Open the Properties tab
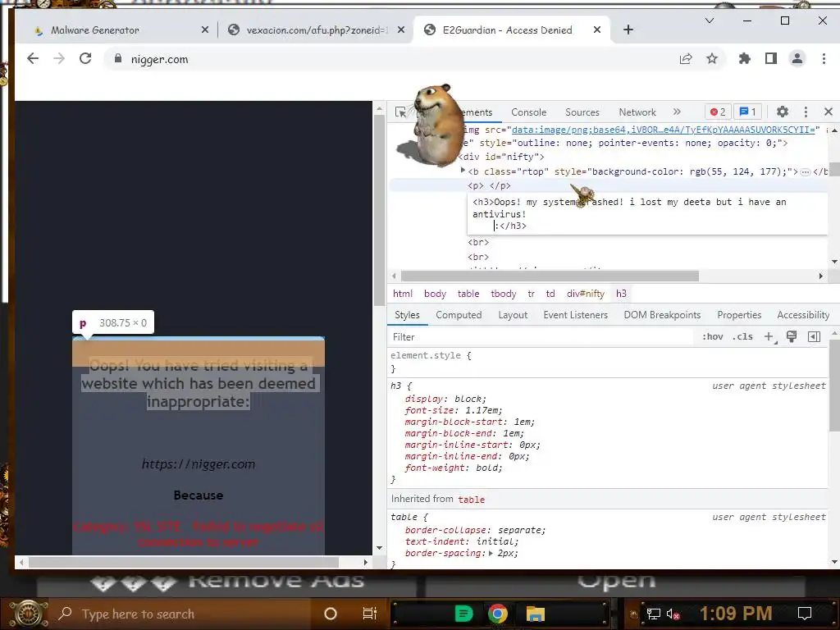The width and height of the screenshot is (840, 630). [x=739, y=315]
